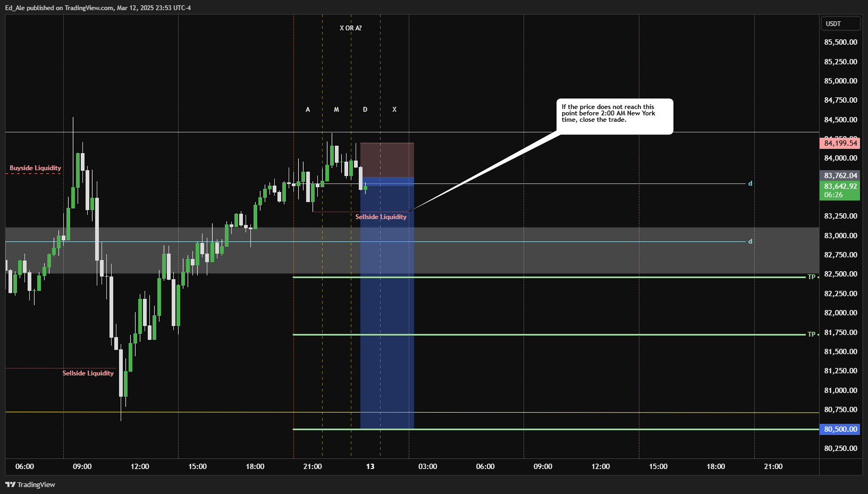
Task: Click the 84,000.00 price axis label
Action: pos(840,158)
